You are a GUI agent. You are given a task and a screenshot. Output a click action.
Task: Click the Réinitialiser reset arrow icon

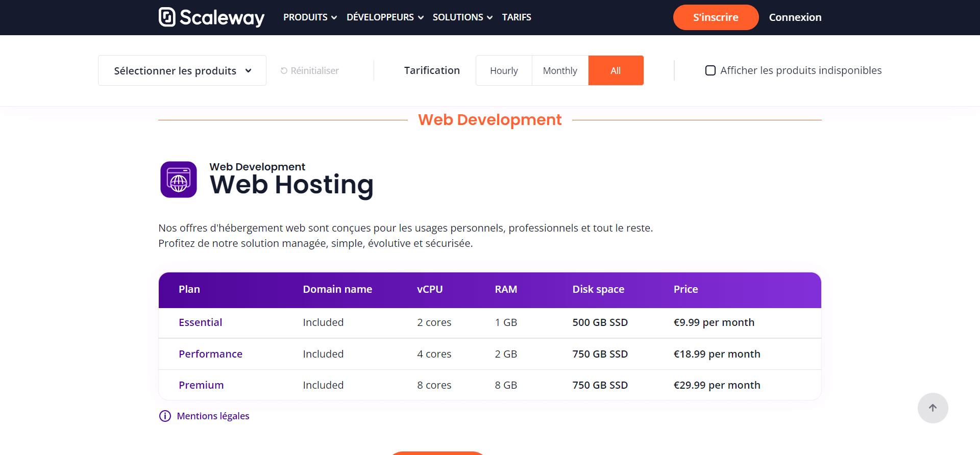click(284, 71)
